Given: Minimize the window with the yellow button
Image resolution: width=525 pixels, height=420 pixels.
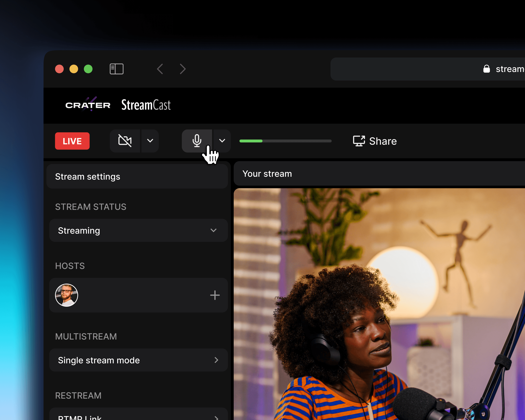Looking at the screenshot, I should click(74, 69).
